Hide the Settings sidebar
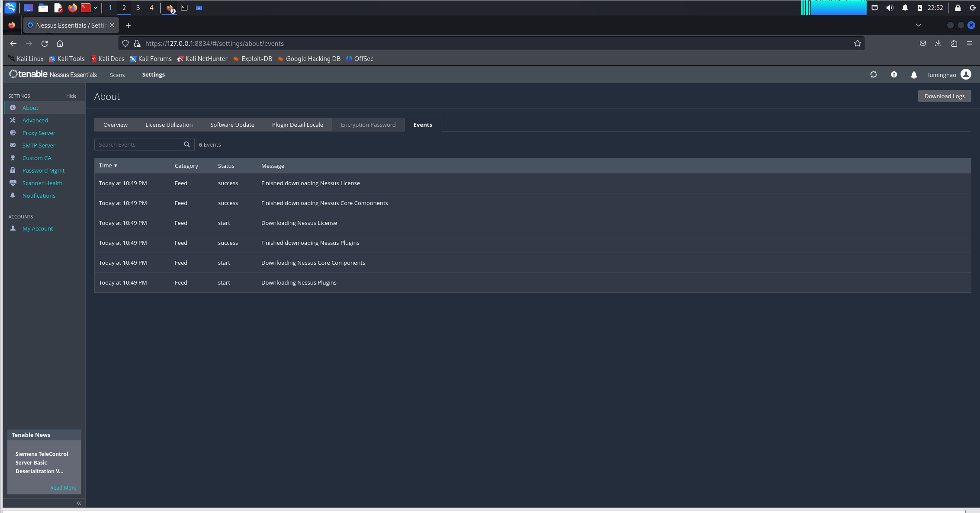Screen dimensions: 980x513 pyautogui.click(x=71, y=96)
